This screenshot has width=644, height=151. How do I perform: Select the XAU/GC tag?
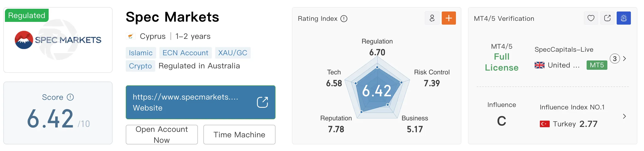(x=233, y=53)
